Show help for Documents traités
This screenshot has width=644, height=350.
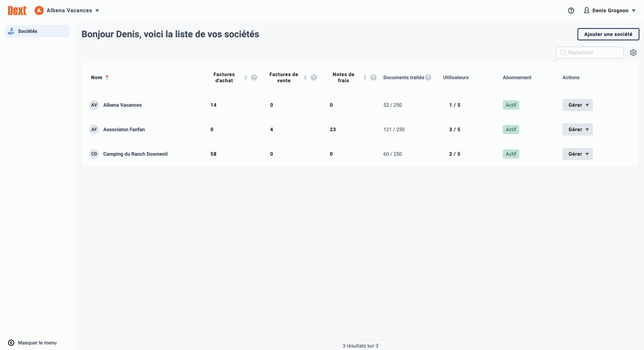428,77
